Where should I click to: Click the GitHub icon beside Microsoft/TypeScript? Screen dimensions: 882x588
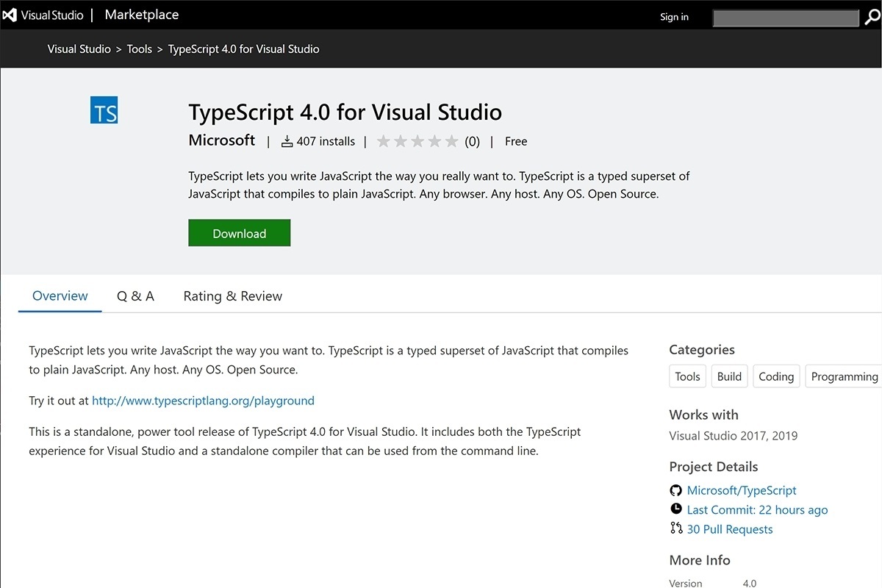676,490
